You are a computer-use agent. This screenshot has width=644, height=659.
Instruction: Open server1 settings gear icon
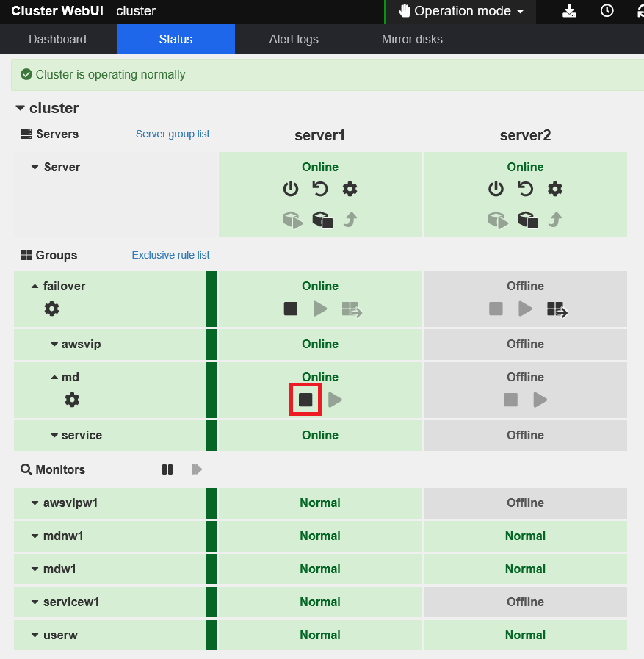point(350,189)
